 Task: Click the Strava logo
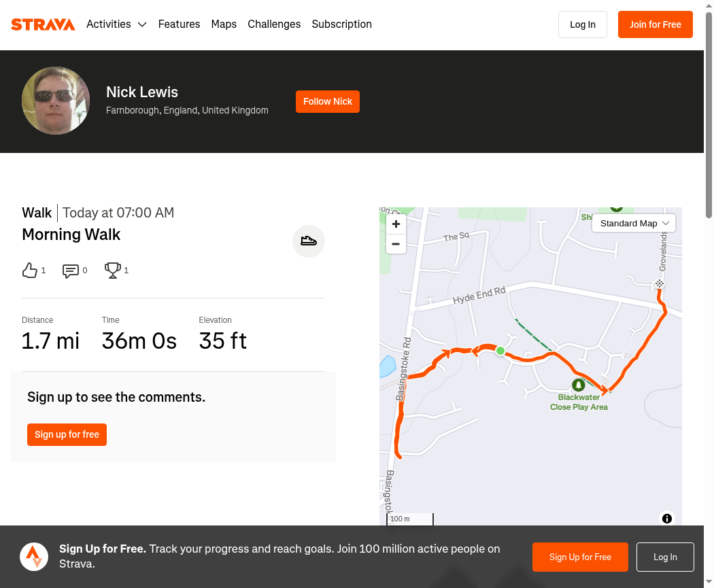(x=43, y=24)
